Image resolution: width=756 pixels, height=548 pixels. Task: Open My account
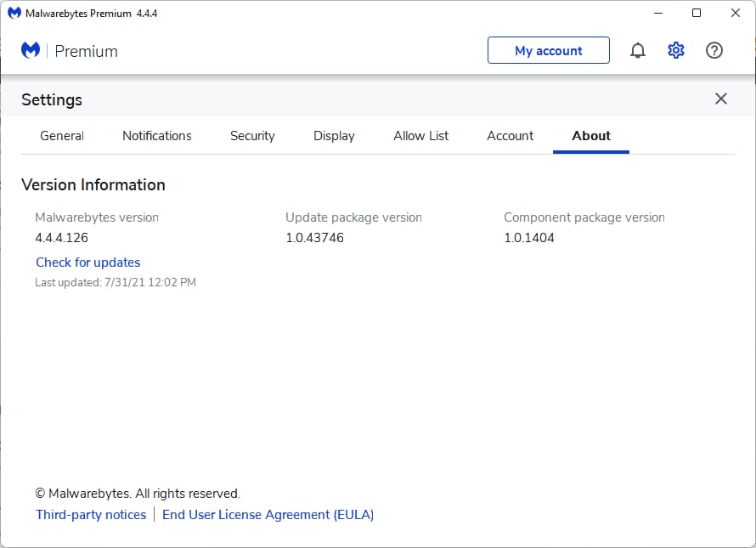(x=548, y=50)
